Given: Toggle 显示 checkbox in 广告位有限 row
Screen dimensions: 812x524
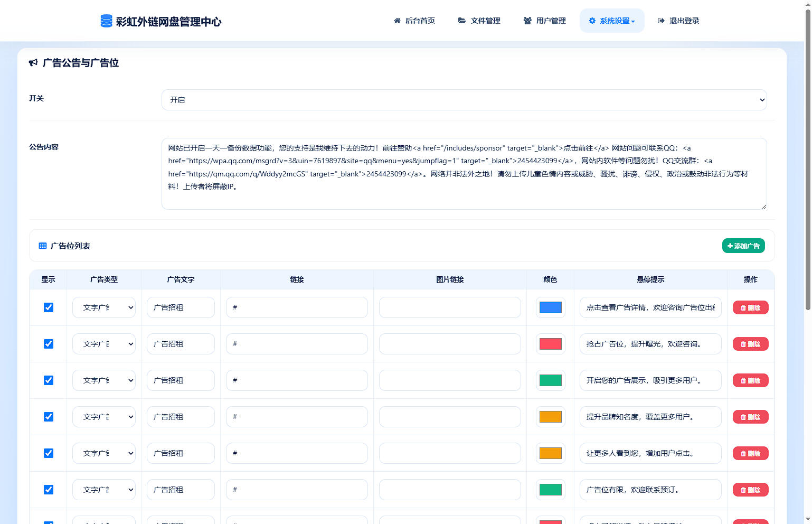Looking at the screenshot, I should [x=49, y=490].
